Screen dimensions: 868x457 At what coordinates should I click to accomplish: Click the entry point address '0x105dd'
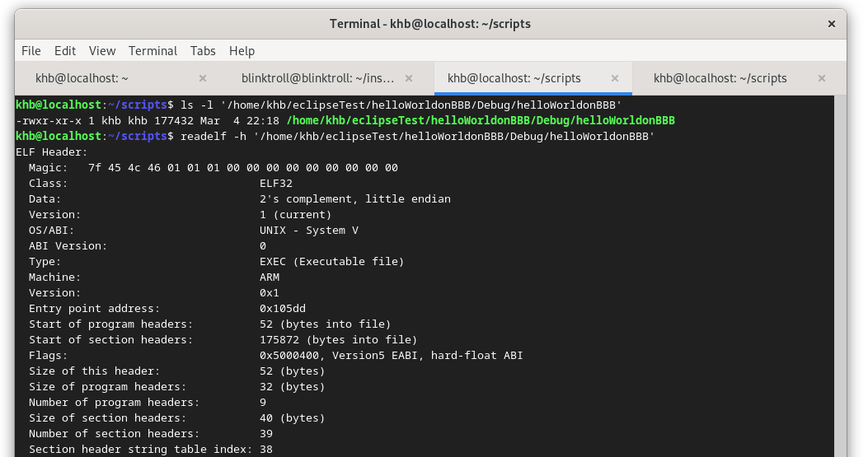point(282,308)
